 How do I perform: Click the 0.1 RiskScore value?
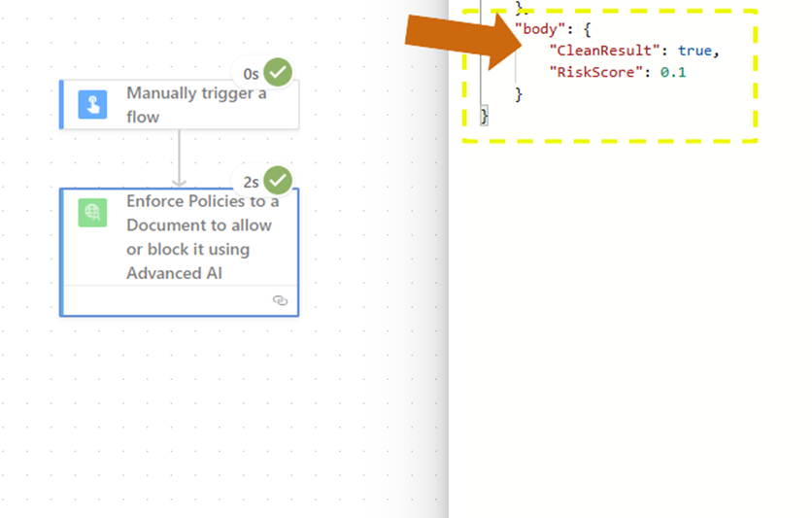click(673, 72)
